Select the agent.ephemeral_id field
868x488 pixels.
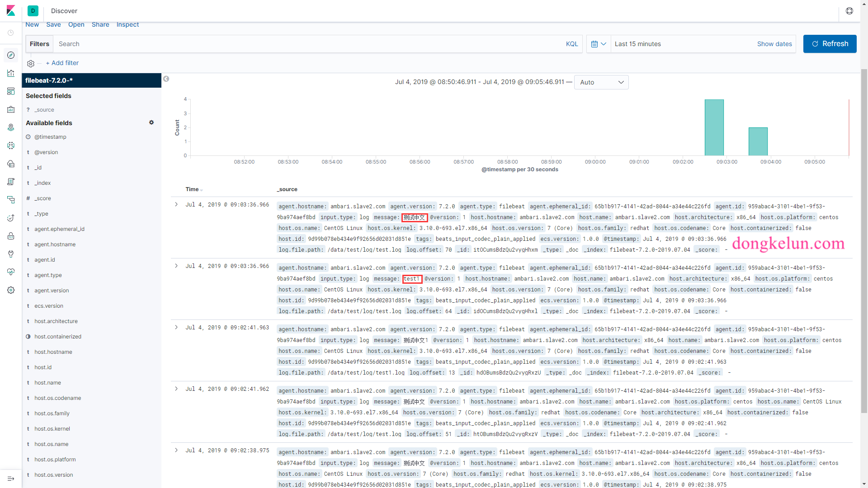pyautogui.click(x=59, y=229)
